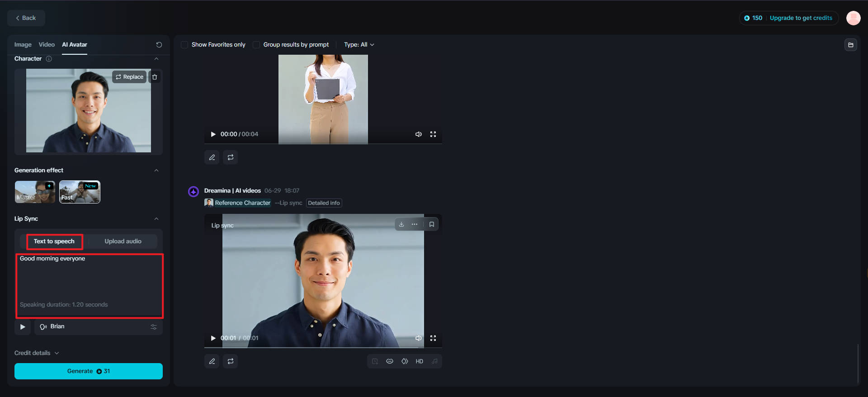Image resolution: width=868 pixels, height=397 pixels.
Task: Click the character portrait preview image
Action: coord(89,111)
